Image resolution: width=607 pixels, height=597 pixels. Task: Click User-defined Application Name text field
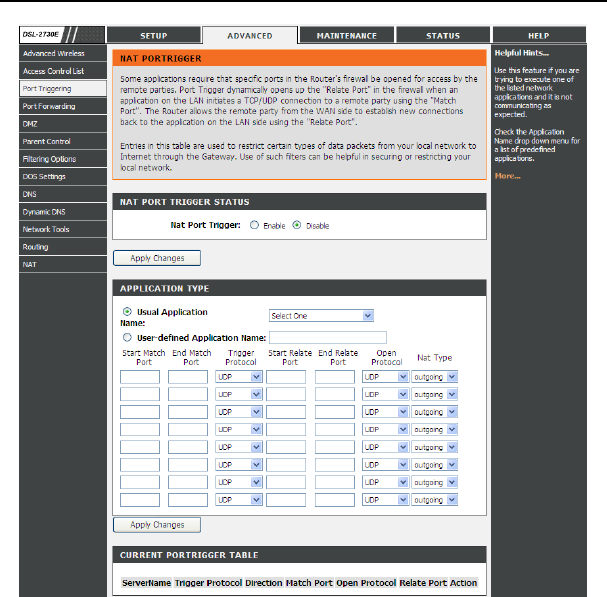click(x=328, y=337)
